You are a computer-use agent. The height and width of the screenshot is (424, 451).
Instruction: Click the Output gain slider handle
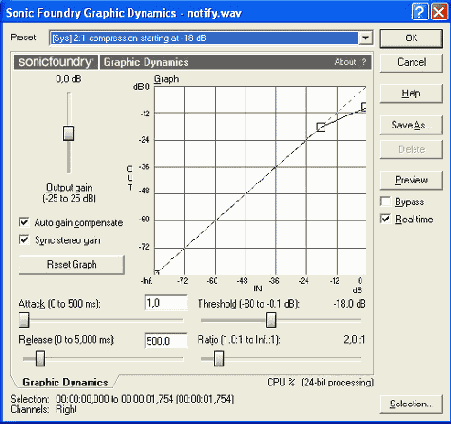point(69,133)
